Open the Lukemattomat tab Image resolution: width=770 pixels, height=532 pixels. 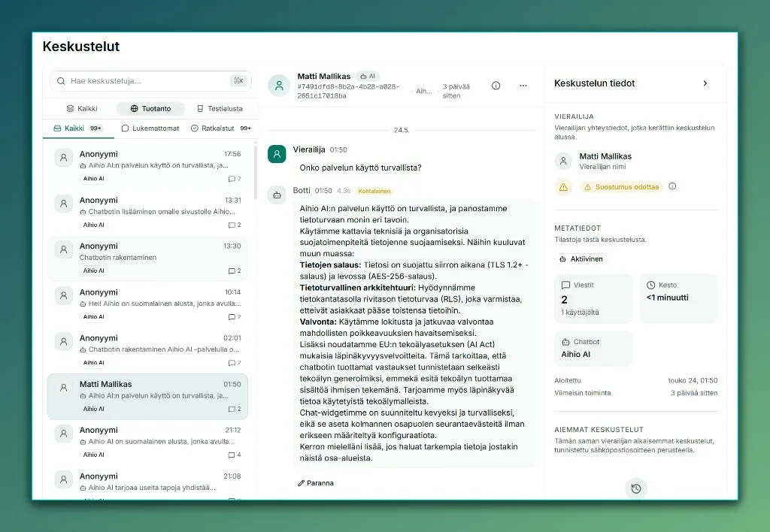[150, 128]
